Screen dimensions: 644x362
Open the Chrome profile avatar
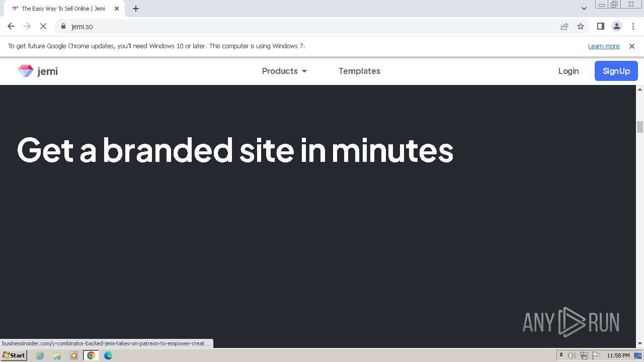(x=617, y=26)
